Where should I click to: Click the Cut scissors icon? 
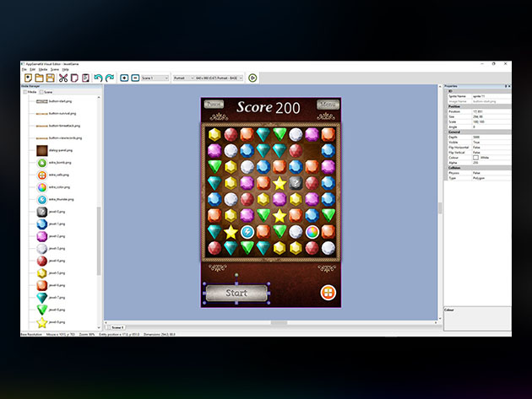point(62,78)
